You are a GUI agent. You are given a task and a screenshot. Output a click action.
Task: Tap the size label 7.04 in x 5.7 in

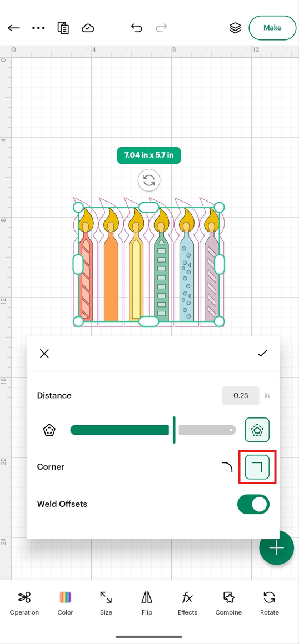149,155
